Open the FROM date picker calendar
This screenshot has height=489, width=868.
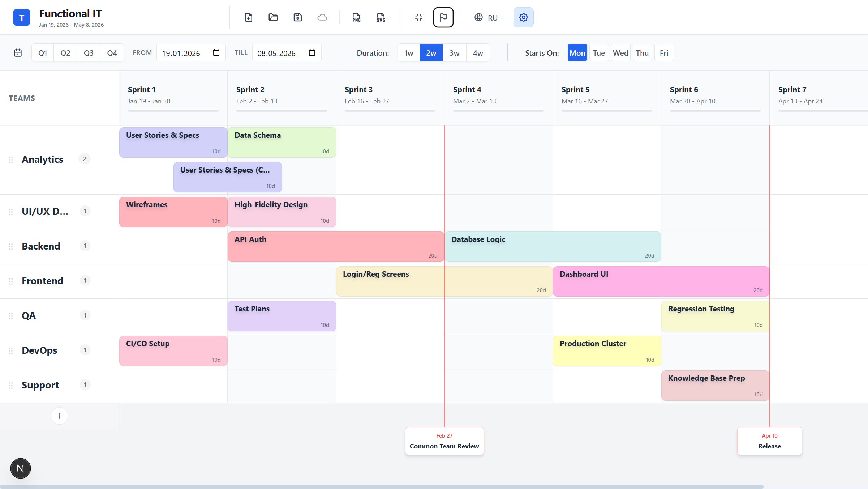(216, 53)
